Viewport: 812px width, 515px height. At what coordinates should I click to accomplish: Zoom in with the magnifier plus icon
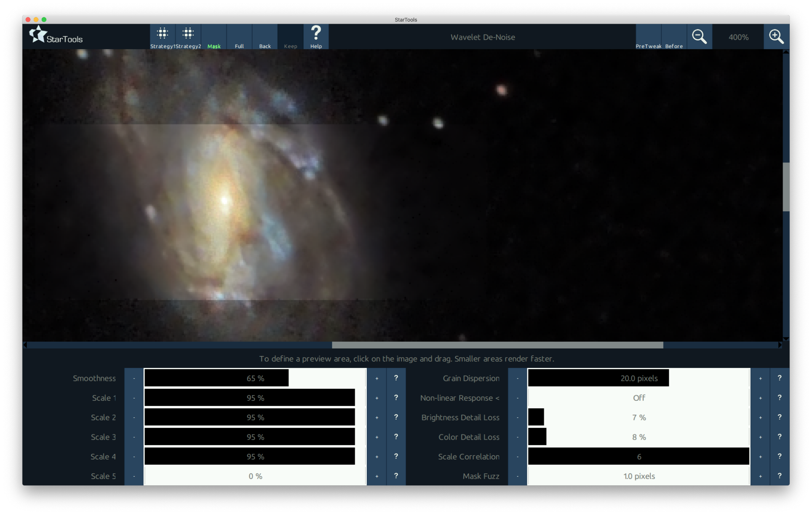pyautogui.click(x=776, y=37)
